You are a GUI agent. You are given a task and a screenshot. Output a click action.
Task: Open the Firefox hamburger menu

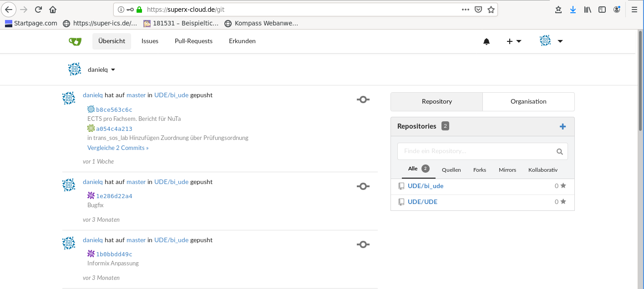click(x=634, y=10)
